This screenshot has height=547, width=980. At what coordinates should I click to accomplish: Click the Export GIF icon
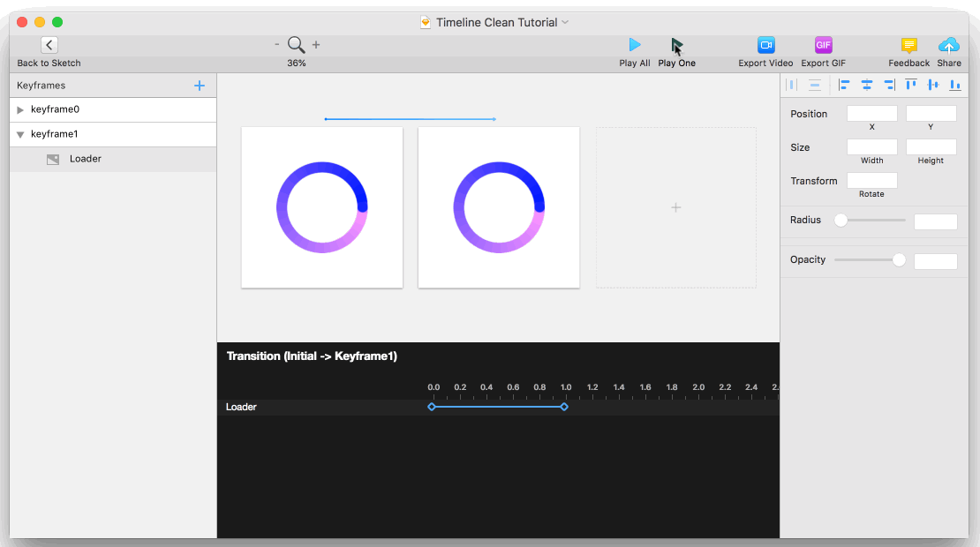point(823,45)
